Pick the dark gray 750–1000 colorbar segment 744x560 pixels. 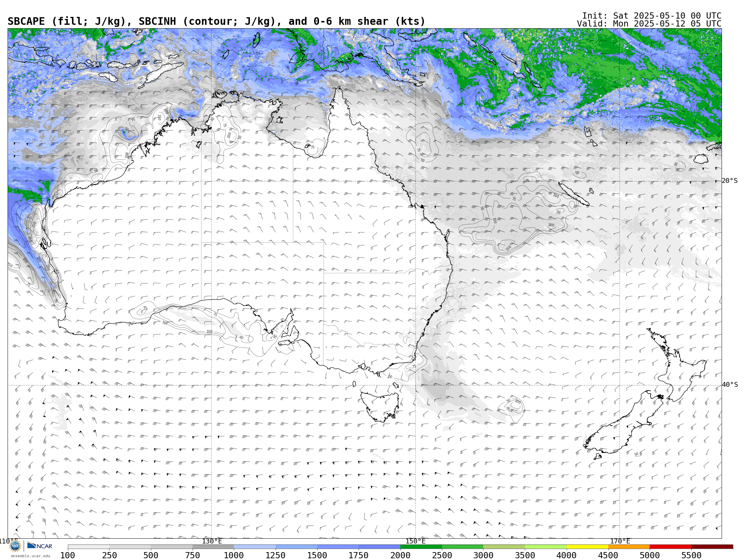[x=213, y=547]
